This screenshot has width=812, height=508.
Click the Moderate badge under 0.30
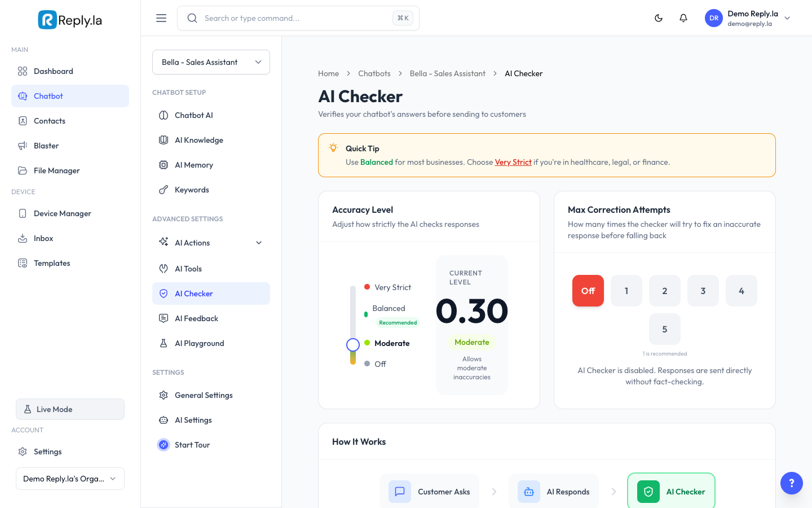point(472,342)
